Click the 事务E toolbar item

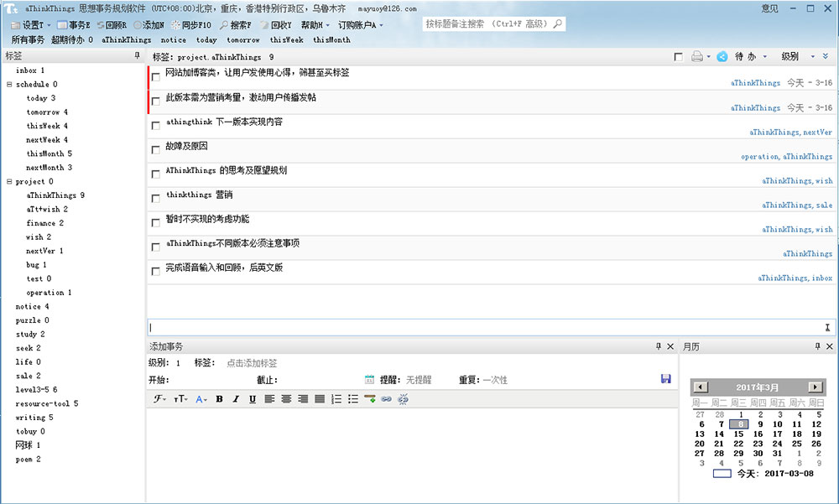click(74, 25)
